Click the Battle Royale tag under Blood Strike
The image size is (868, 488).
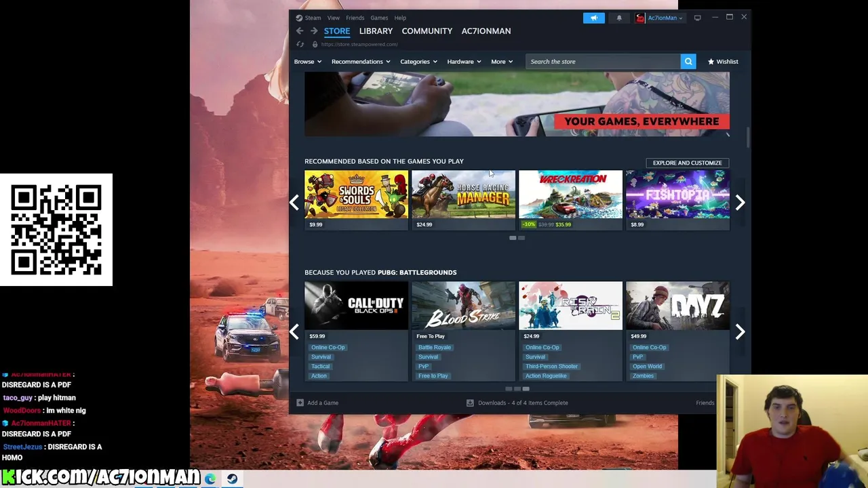pos(434,348)
